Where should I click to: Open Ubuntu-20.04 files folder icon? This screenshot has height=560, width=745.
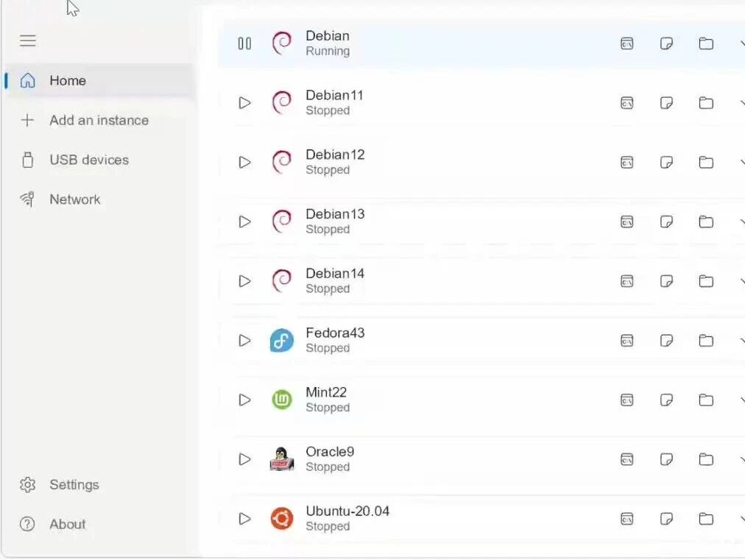(706, 519)
